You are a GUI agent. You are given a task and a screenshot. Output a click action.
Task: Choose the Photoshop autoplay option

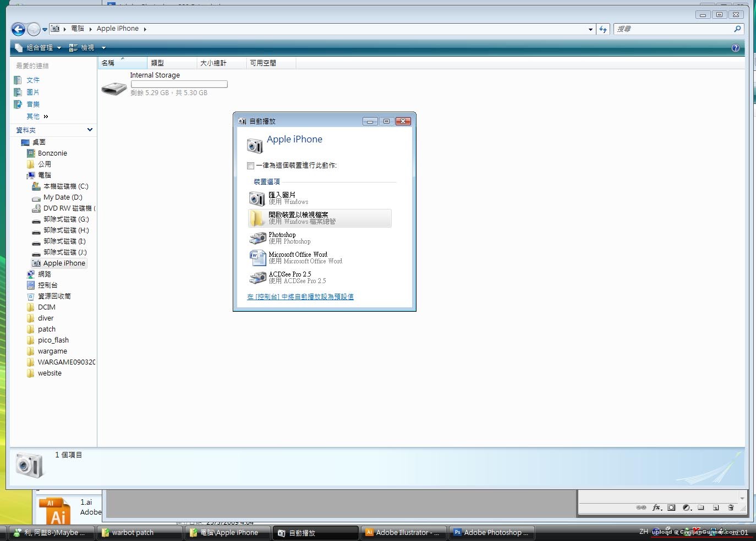(289, 238)
